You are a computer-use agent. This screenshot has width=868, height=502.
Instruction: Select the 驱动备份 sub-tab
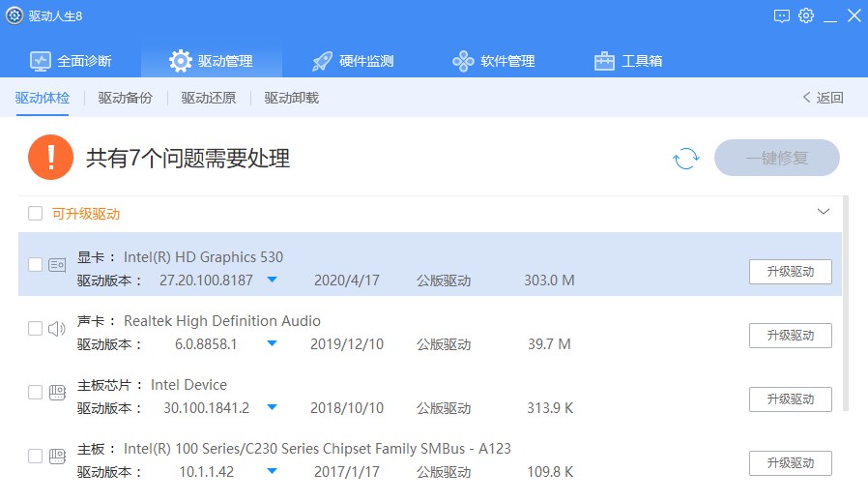(125, 98)
